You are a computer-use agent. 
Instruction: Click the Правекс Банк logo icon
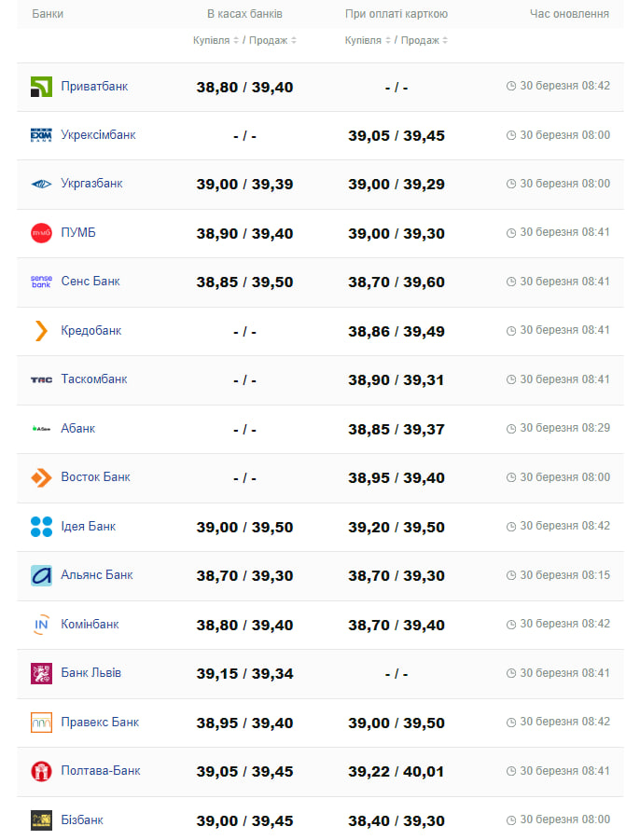pos(41,723)
